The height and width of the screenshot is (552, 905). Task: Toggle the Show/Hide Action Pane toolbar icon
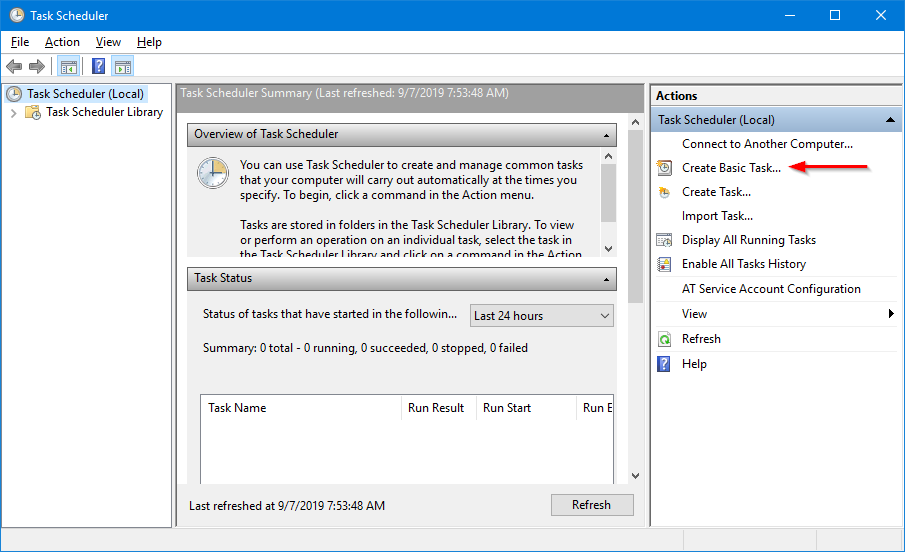123,67
